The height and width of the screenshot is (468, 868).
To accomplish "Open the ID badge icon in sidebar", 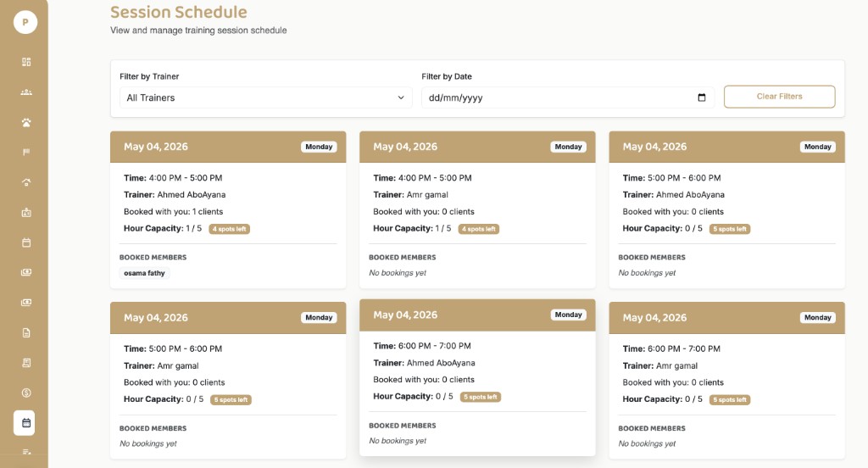I will point(26,213).
